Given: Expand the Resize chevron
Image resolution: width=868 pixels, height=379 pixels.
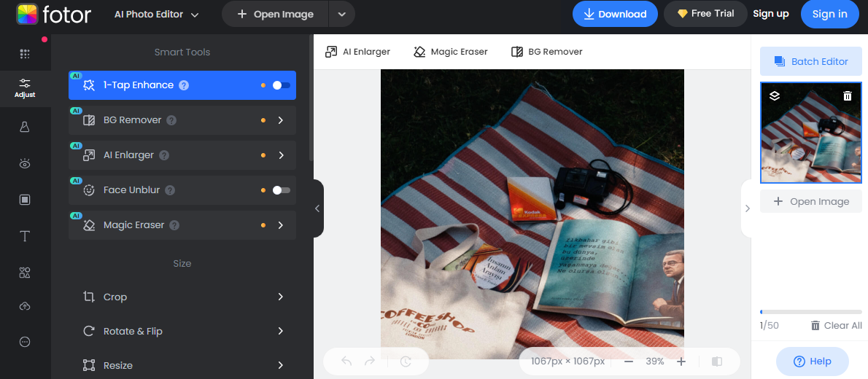Looking at the screenshot, I should pos(281,365).
